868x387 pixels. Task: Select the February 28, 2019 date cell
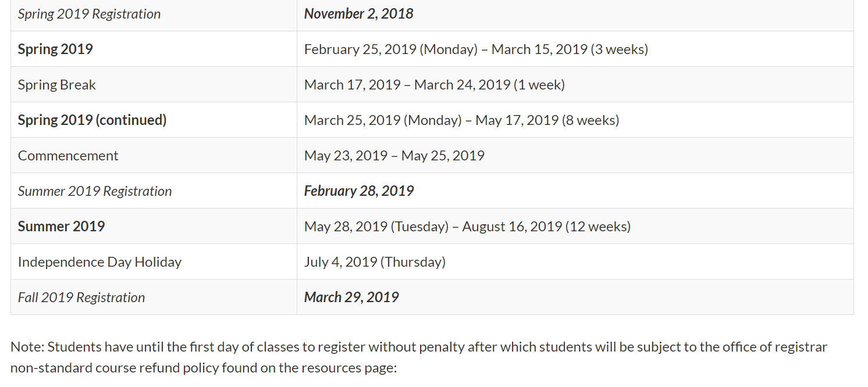click(358, 191)
